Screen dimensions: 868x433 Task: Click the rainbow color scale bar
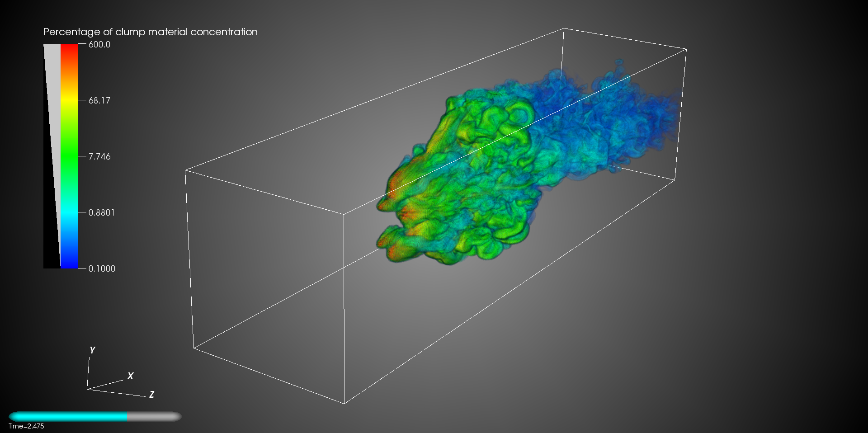point(69,156)
